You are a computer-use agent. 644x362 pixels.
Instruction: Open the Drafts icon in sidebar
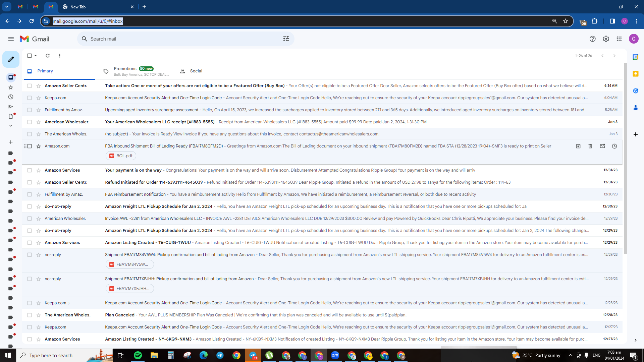[x=11, y=116]
